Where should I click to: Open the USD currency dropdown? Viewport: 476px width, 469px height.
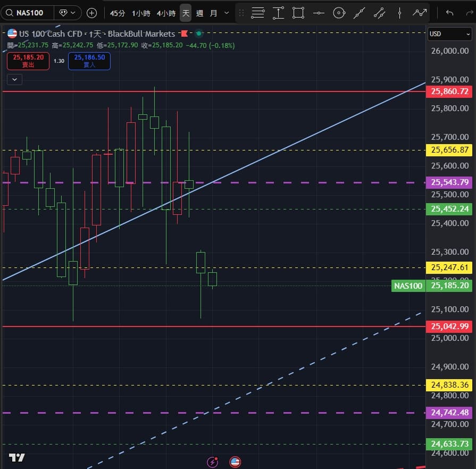click(x=449, y=34)
